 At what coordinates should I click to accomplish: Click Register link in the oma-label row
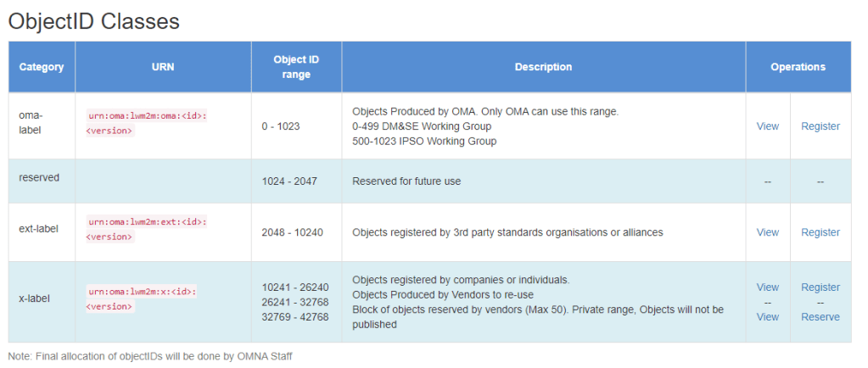[x=820, y=126]
